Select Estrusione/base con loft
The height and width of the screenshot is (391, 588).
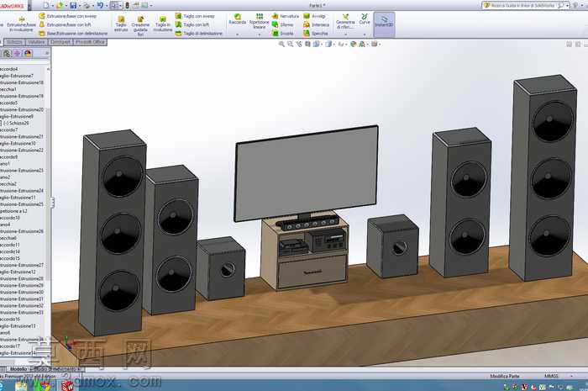[66, 24]
